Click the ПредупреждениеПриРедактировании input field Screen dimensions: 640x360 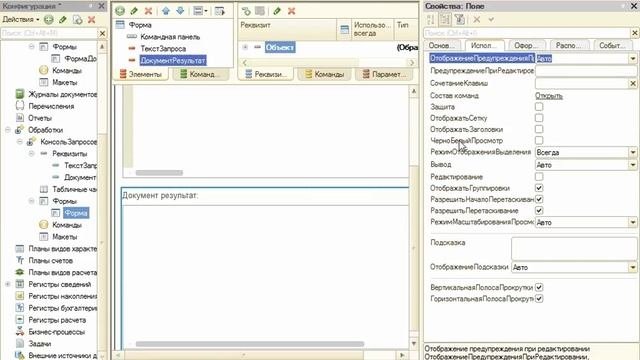pyautogui.click(x=586, y=71)
